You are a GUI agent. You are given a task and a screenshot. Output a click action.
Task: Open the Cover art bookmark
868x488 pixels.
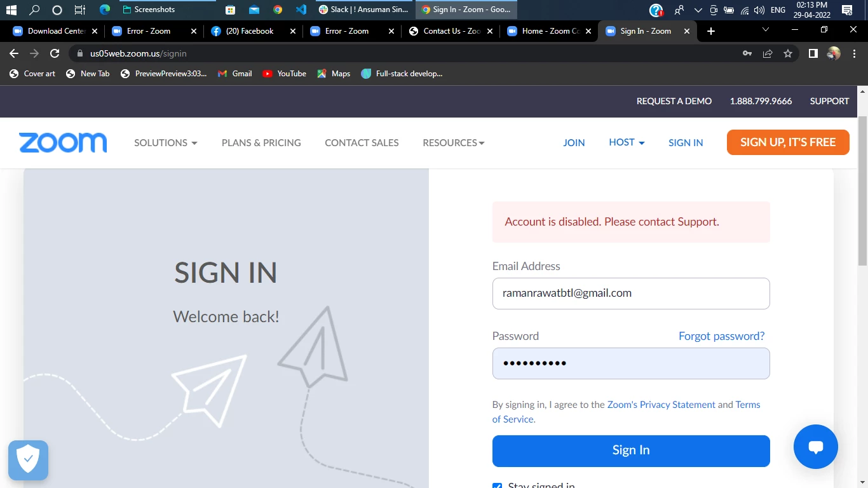pyautogui.click(x=32, y=74)
